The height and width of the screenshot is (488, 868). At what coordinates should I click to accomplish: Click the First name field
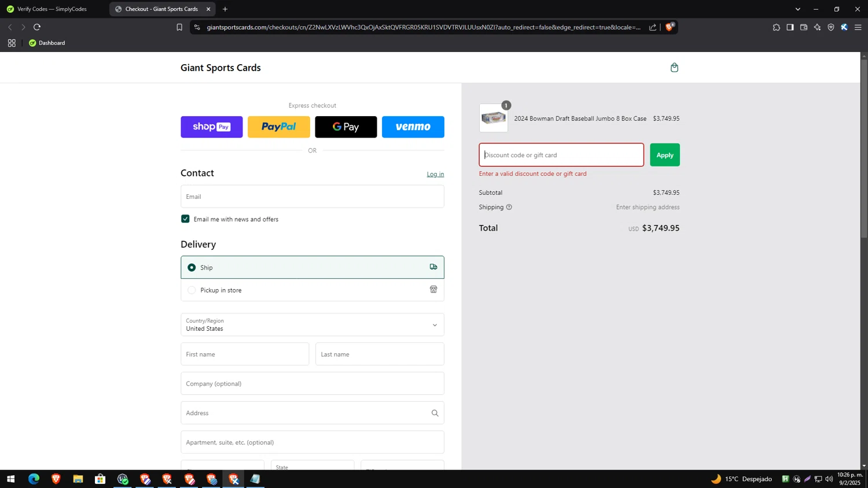click(245, 354)
